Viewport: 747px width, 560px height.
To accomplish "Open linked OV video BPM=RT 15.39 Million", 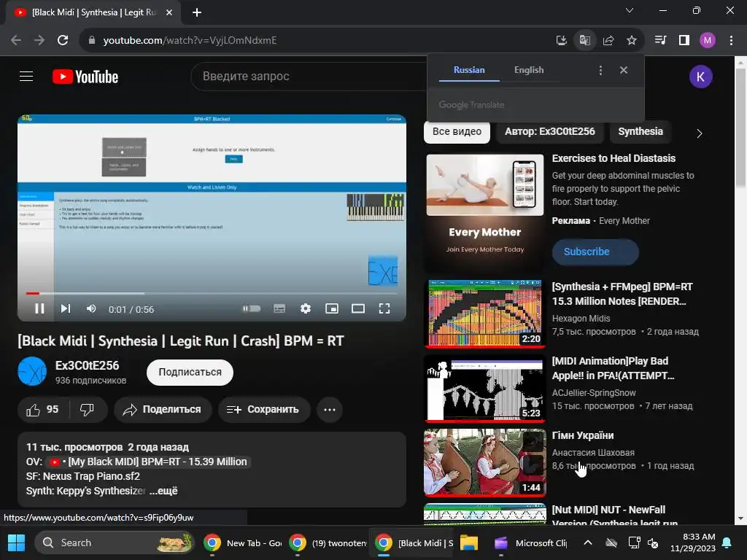I will [149, 462].
